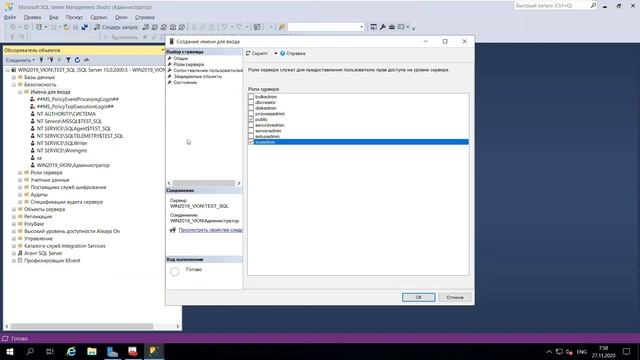The width and height of the screenshot is (640, 360).
Task: Click the page list horizontal scrollbar
Action: 204,183
